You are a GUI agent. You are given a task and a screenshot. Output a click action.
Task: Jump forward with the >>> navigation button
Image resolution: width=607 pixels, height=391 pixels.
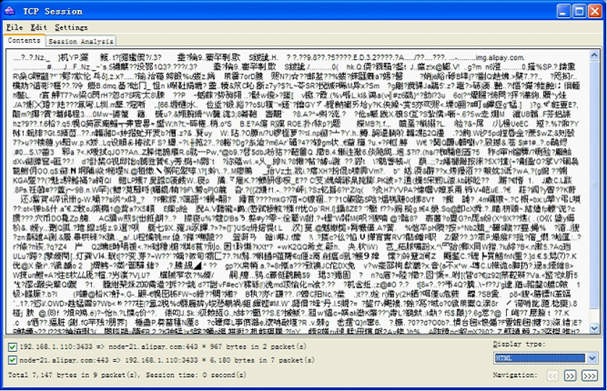click(590, 375)
